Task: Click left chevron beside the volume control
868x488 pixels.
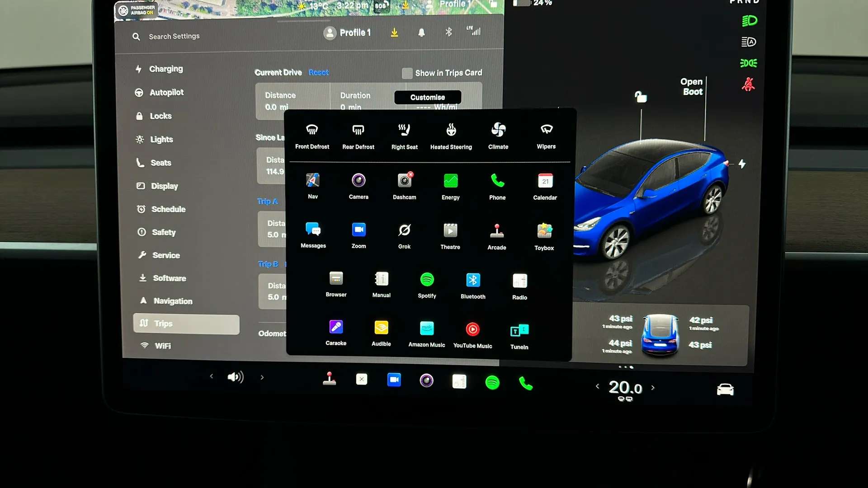Action: 211,376
